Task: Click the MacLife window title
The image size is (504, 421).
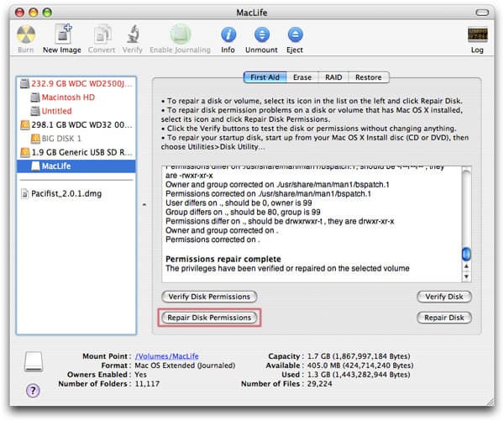Action: coord(252,13)
